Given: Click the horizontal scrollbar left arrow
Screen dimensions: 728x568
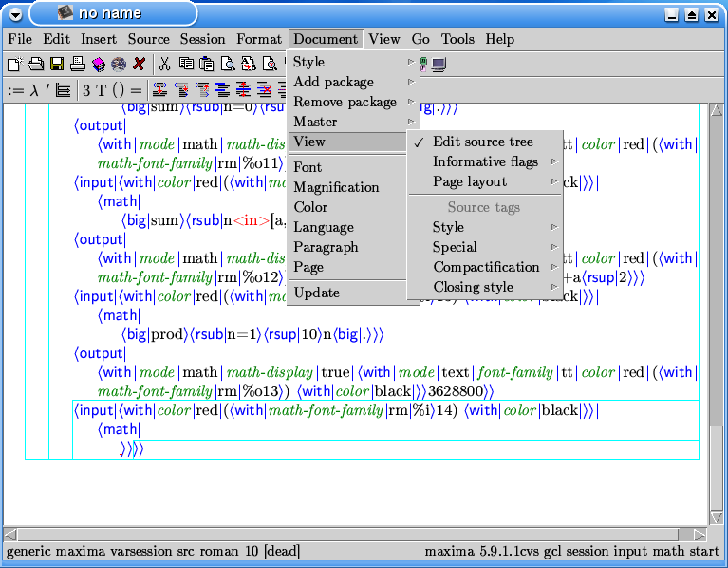Looking at the screenshot, I should point(11,535).
